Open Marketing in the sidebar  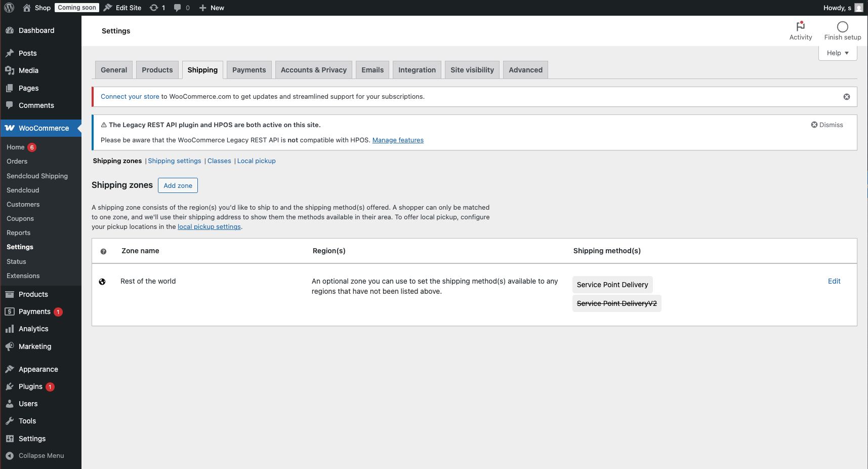pos(35,346)
